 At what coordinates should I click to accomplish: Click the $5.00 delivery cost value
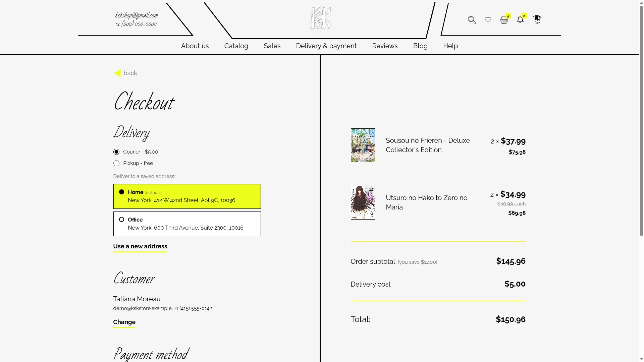click(515, 284)
